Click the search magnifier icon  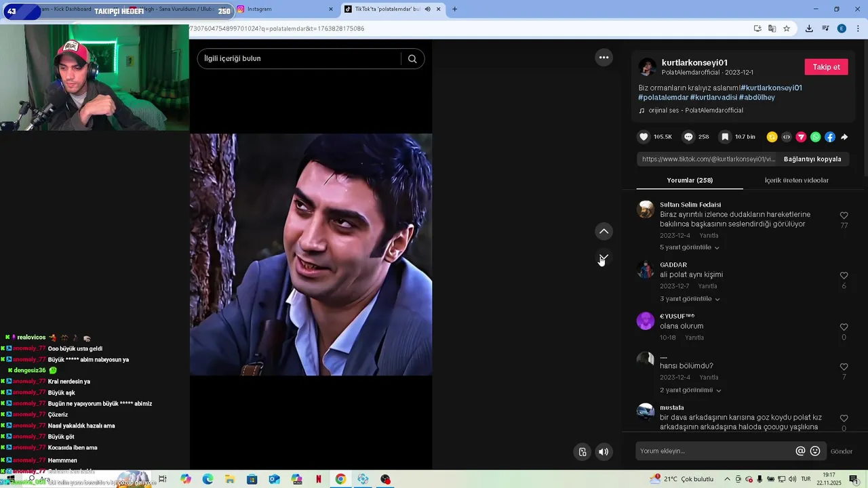click(412, 58)
